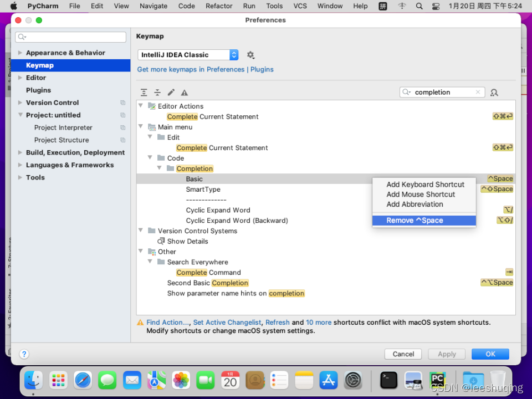The height and width of the screenshot is (399, 532).
Task: Expand Languages & Frameworks section
Action: [x=20, y=165]
